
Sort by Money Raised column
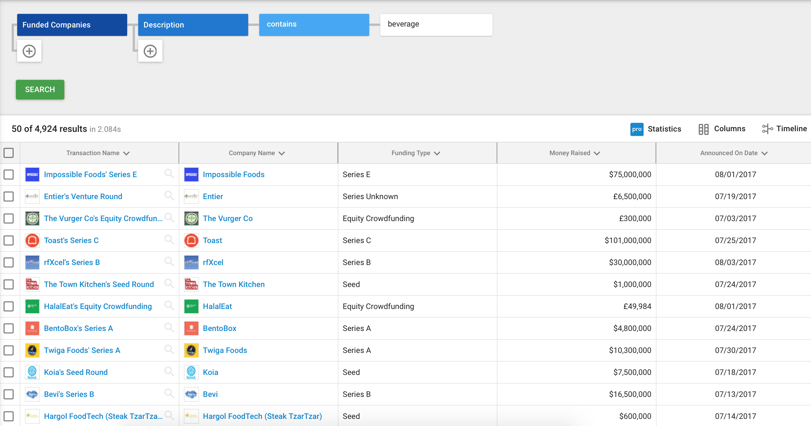point(575,153)
